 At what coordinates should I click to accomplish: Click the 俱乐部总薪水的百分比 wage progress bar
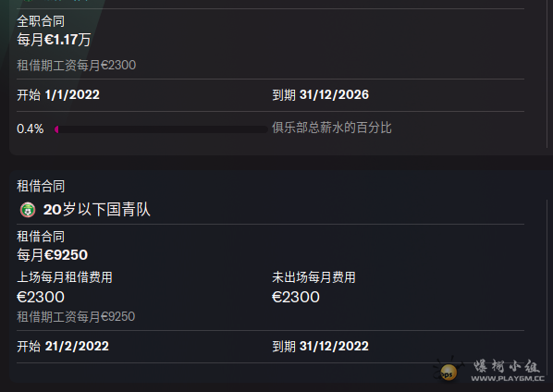pos(161,129)
